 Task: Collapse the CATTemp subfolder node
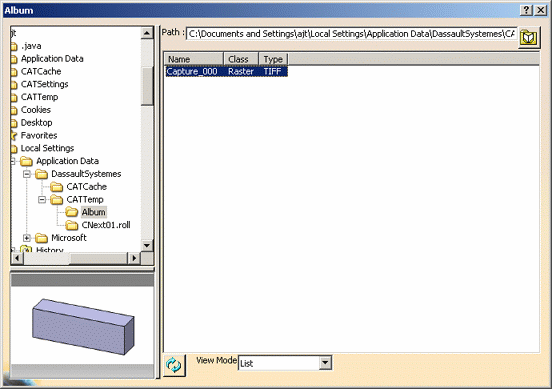coord(42,200)
